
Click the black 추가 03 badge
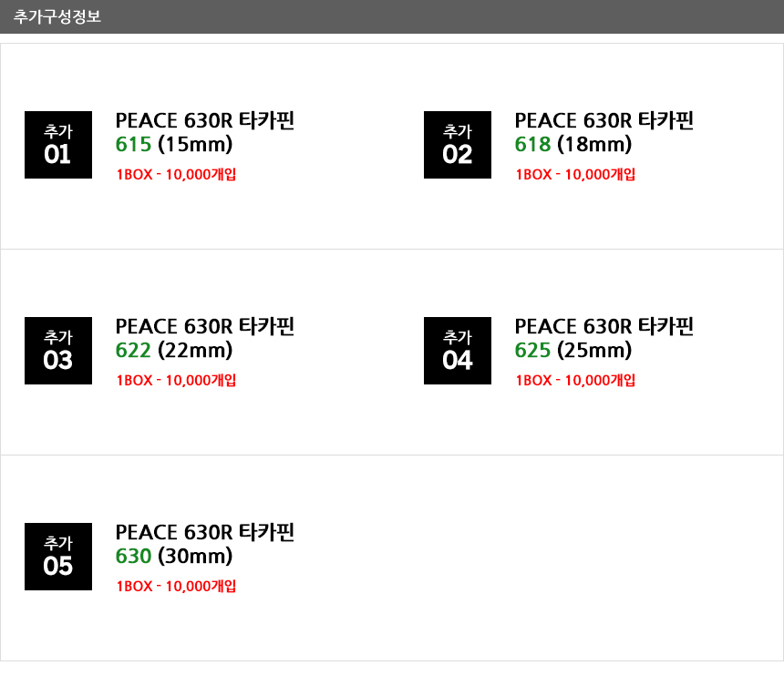[58, 351]
